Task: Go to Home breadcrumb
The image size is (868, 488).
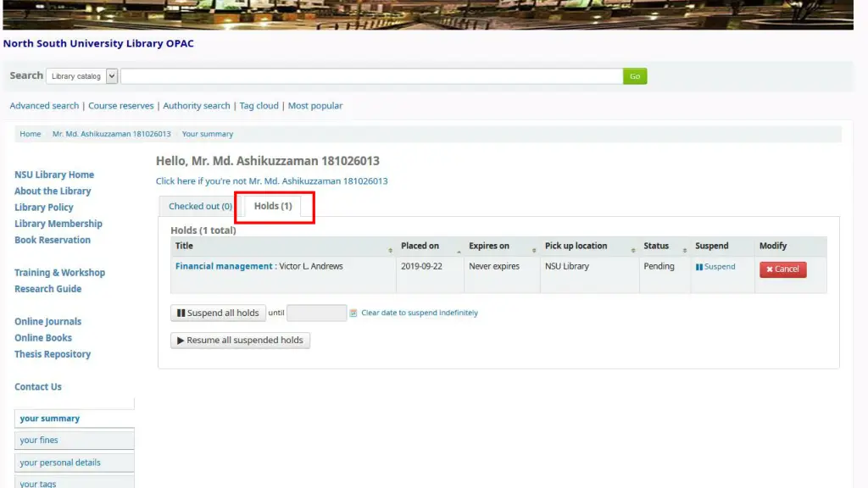Action: [31, 134]
